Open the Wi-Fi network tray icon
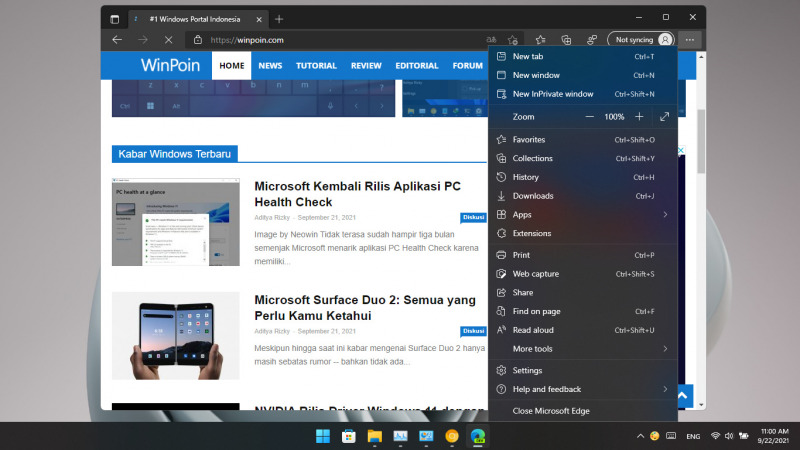 click(x=715, y=436)
